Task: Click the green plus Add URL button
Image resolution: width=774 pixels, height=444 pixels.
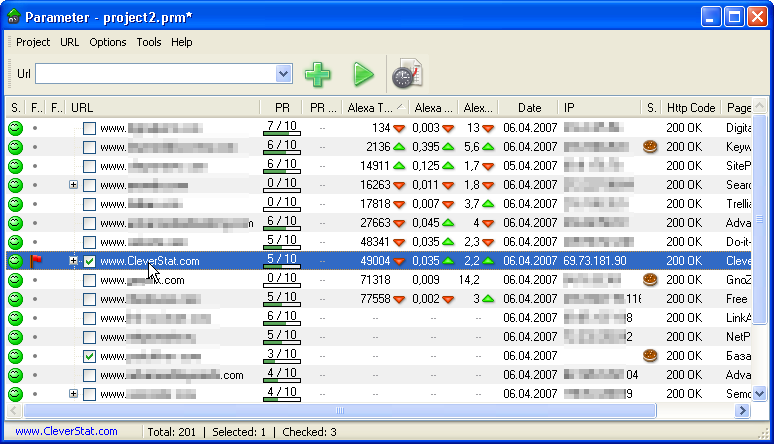Action: tap(318, 74)
